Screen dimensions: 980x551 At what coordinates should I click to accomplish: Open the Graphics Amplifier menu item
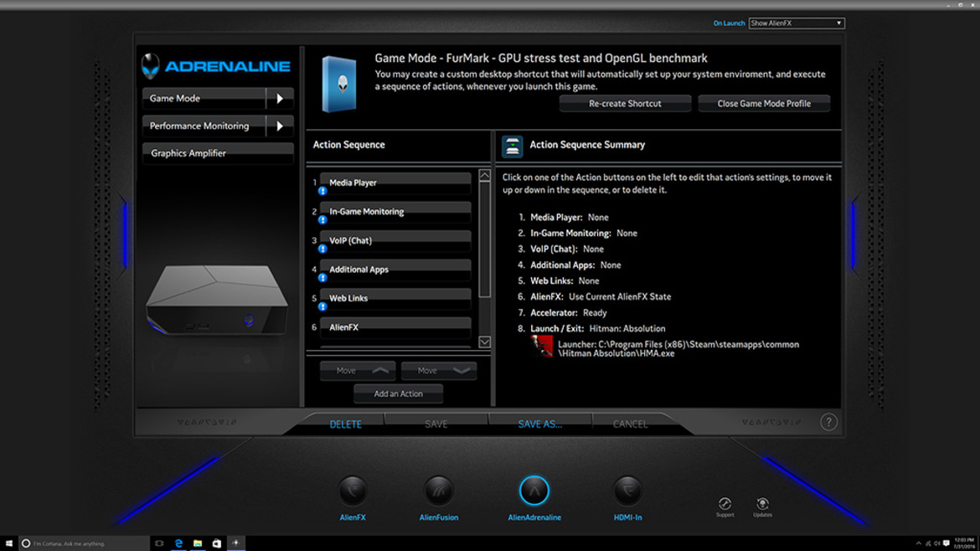click(x=218, y=154)
